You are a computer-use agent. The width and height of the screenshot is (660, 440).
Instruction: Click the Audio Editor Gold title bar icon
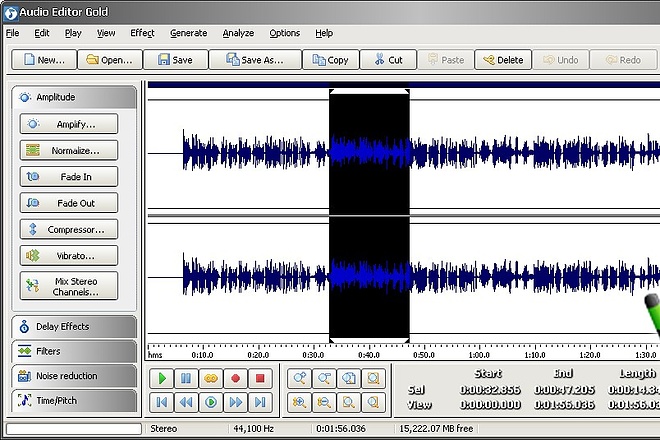pyautogui.click(x=10, y=13)
